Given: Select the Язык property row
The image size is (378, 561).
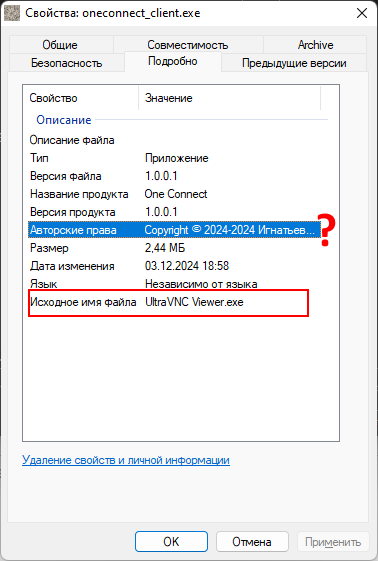Looking at the screenshot, I should (175, 284).
